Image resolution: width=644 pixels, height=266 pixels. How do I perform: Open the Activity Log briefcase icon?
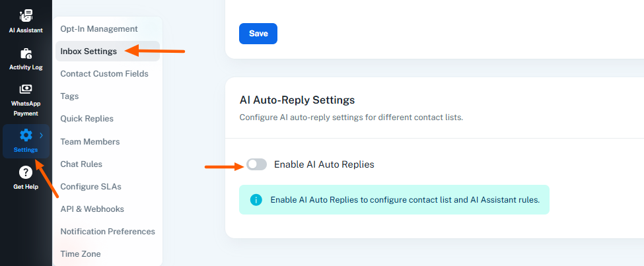[26, 53]
